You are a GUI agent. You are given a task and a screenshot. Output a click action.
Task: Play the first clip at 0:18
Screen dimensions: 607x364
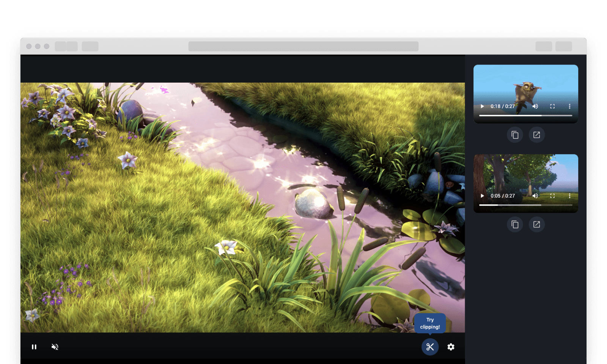click(482, 107)
